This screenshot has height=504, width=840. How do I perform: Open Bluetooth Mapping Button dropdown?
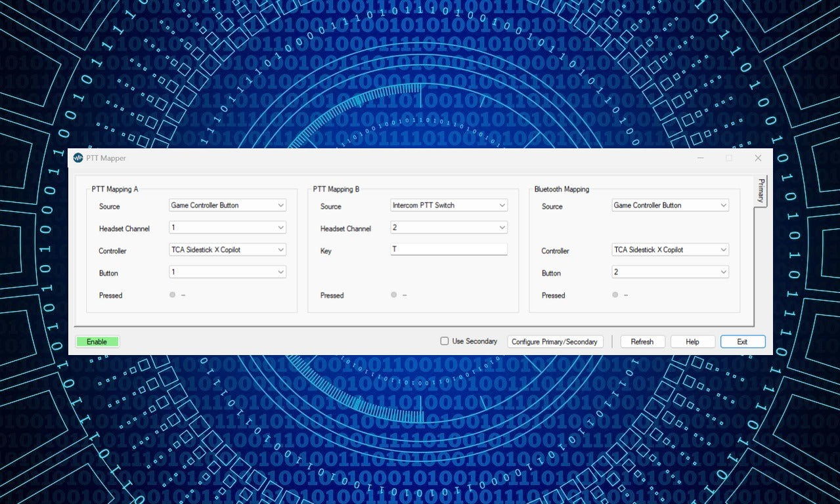670,272
